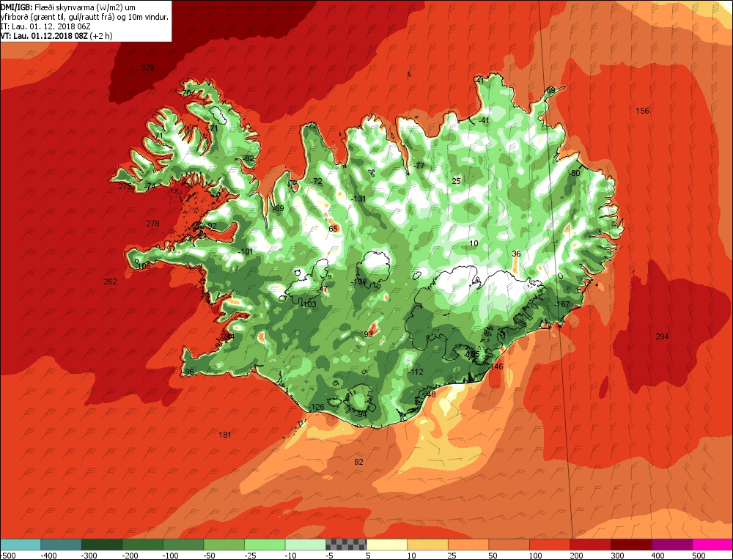733x560 pixels.
Task: Click the sea value '156' northeast of Iceland
Action: pos(642,111)
